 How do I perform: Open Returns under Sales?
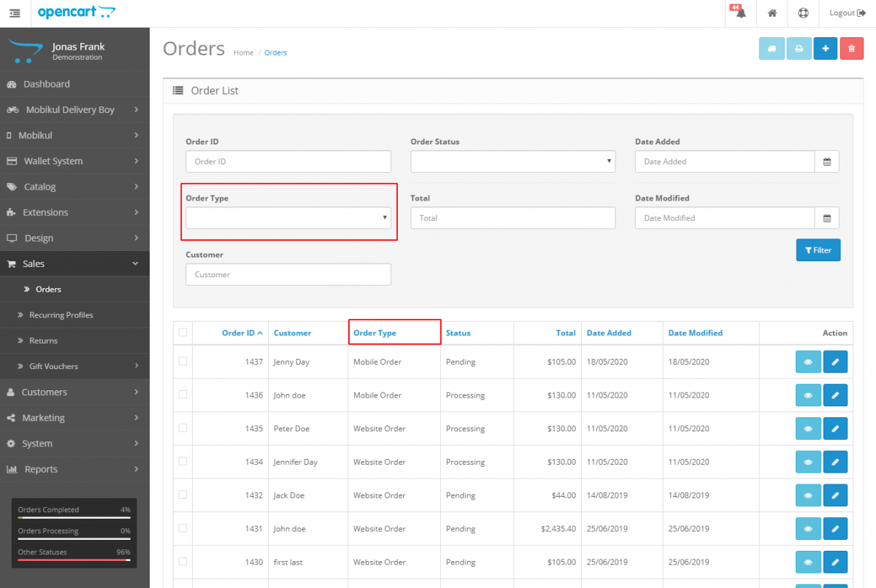click(x=74, y=341)
